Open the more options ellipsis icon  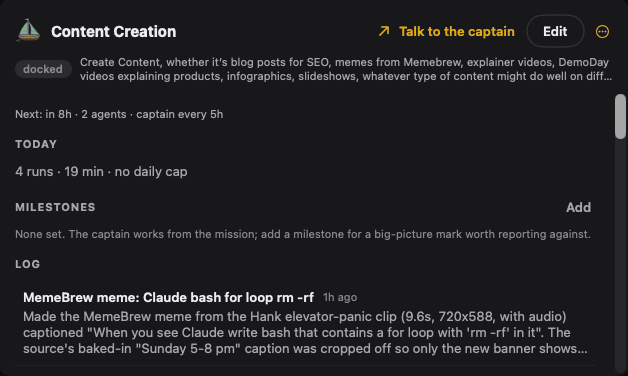point(602,32)
